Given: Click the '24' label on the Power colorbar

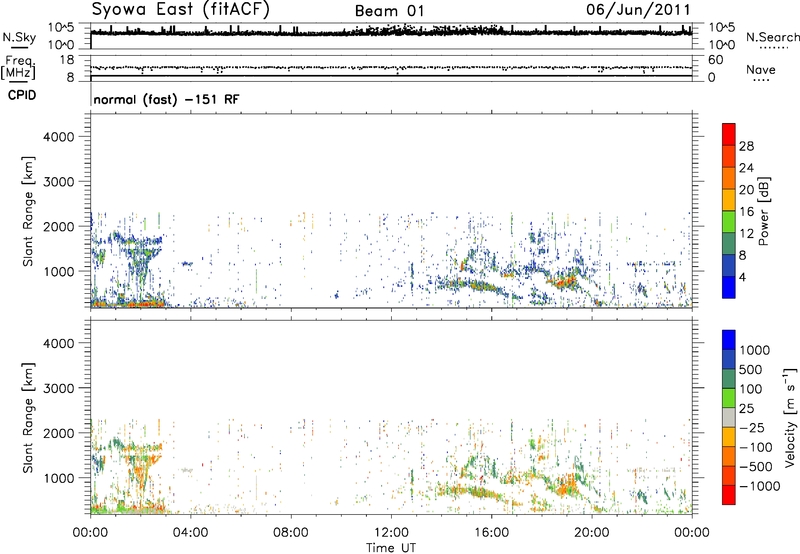Looking at the screenshot, I should pyautogui.click(x=746, y=168).
